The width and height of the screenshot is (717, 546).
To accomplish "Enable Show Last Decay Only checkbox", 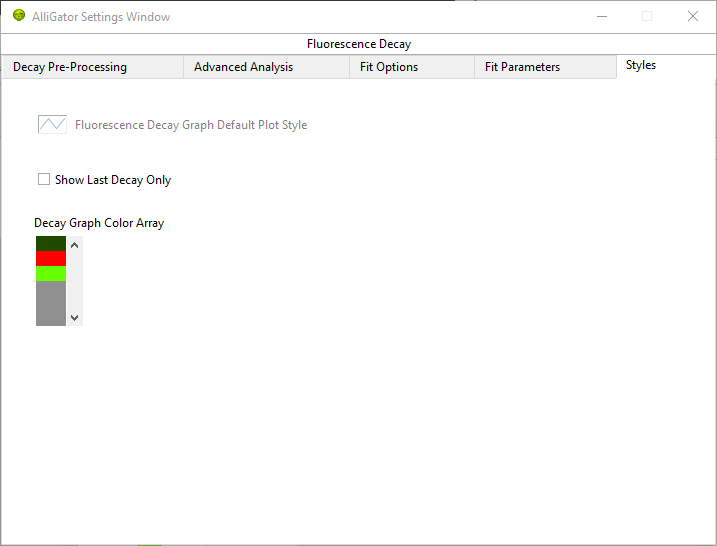I will coord(44,179).
